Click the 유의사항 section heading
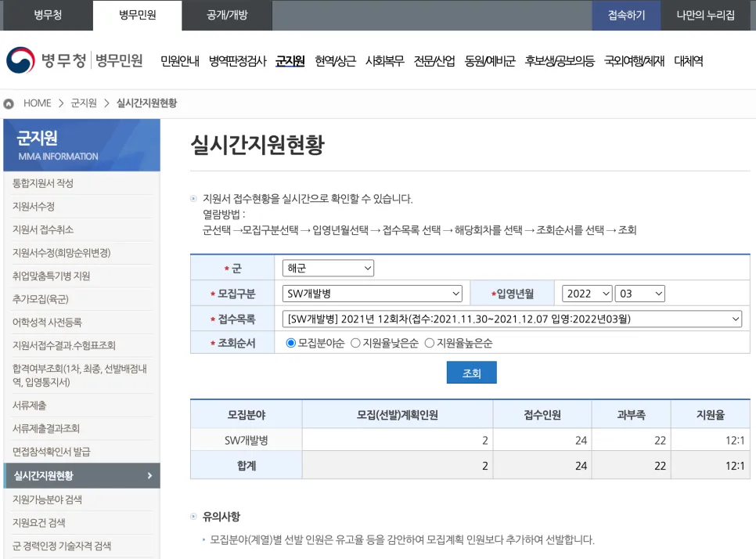This screenshot has height=559, width=756. pyautogui.click(x=221, y=517)
